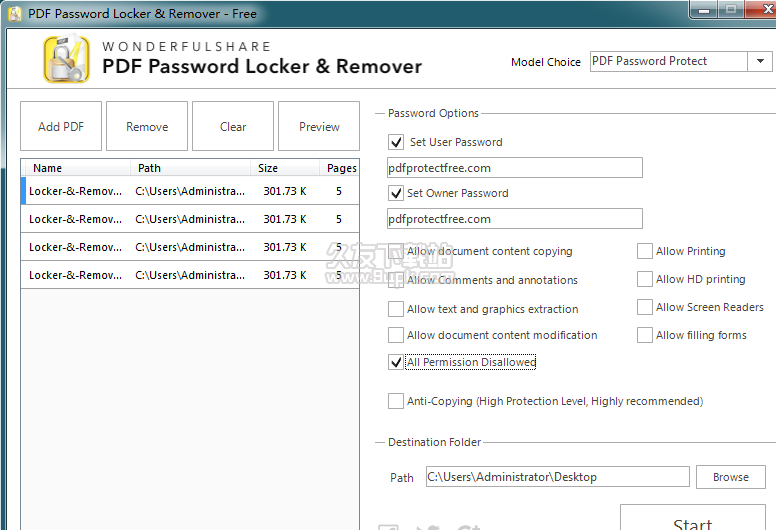776x530 pixels.
Task: Click the destination Path input field
Action: point(558,477)
